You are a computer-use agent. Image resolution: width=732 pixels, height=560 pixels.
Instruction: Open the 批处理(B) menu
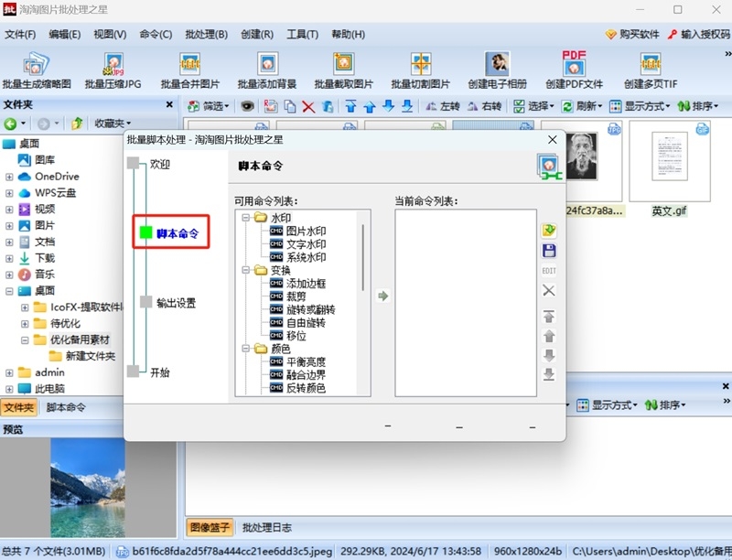[205, 35]
